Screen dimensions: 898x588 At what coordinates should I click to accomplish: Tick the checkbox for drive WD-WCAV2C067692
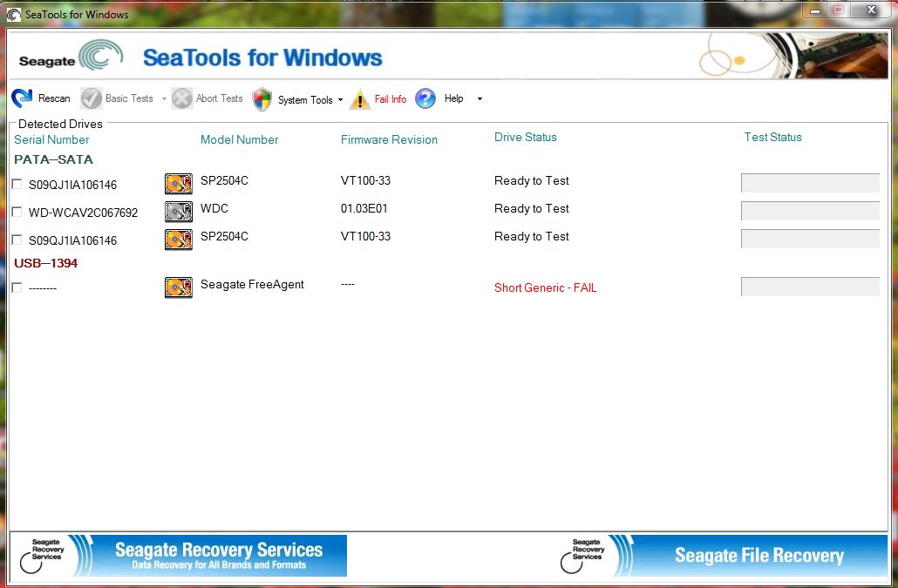(x=17, y=213)
